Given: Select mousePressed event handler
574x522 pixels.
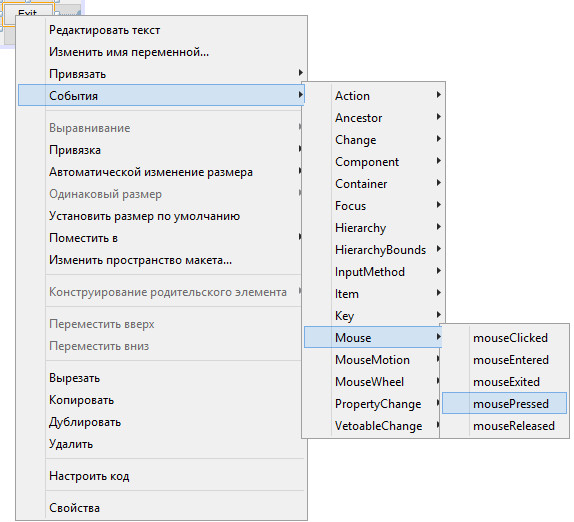Looking at the screenshot, I should point(504,403).
